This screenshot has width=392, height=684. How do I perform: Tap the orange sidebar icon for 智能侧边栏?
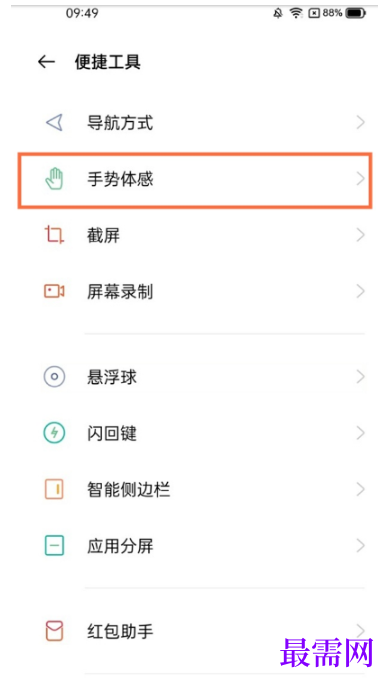click(x=55, y=489)
